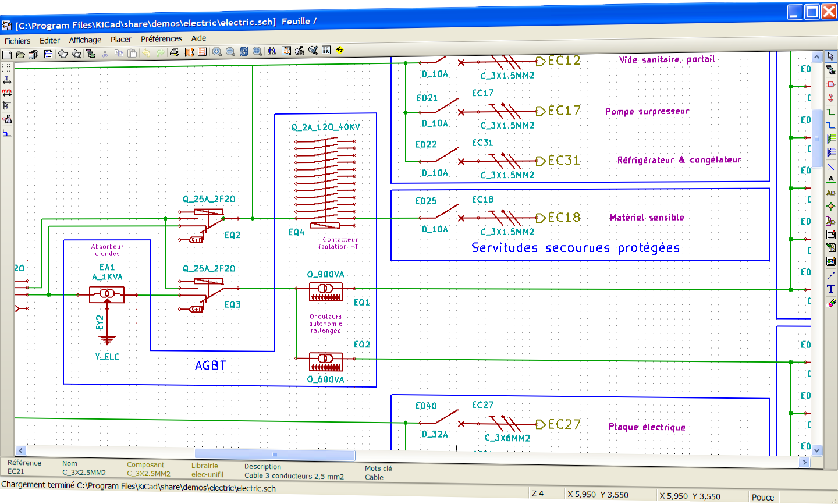Select the Place junction tool
This screenshot has height=504, width=838.
coord(831,207)
